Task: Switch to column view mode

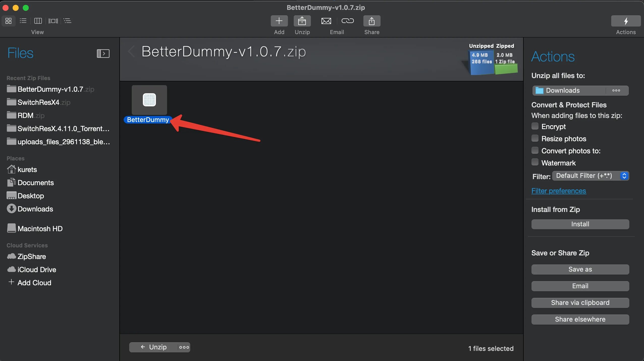Action: coord(38,21)
